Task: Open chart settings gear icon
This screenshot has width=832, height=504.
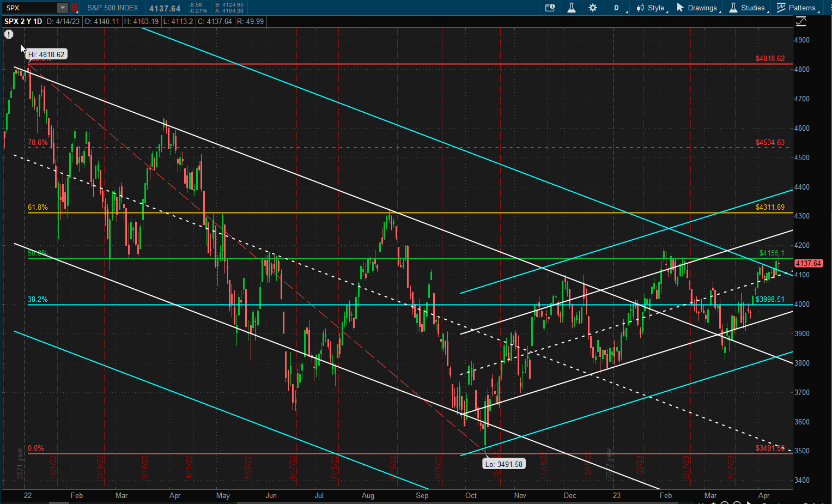Action: (x=593, y=8)
